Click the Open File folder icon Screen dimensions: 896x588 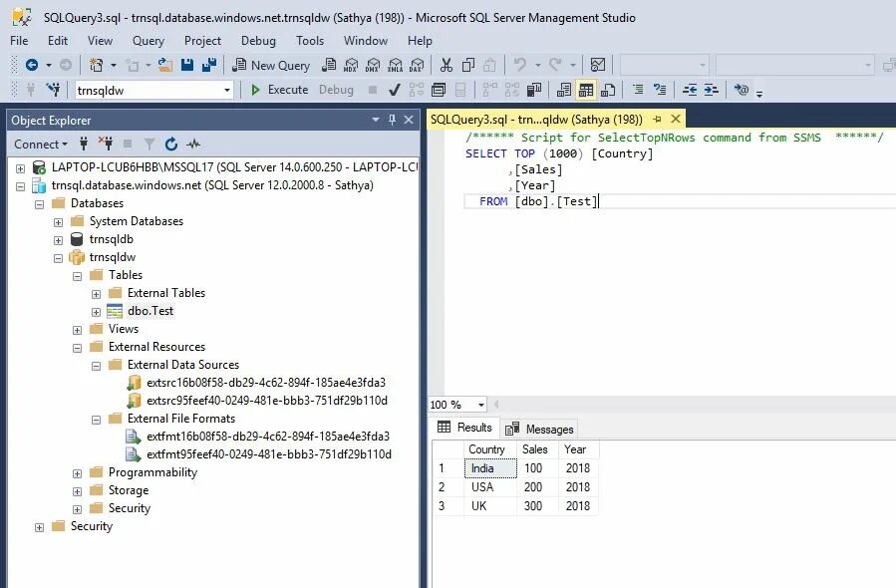(165, 65)
